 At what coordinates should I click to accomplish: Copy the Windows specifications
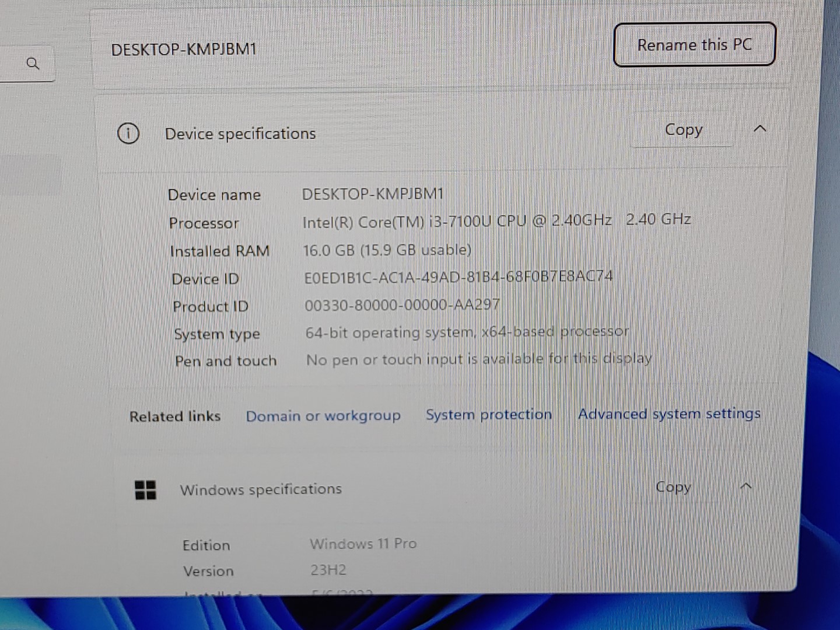pyautogui.click(x=673, y=487)
